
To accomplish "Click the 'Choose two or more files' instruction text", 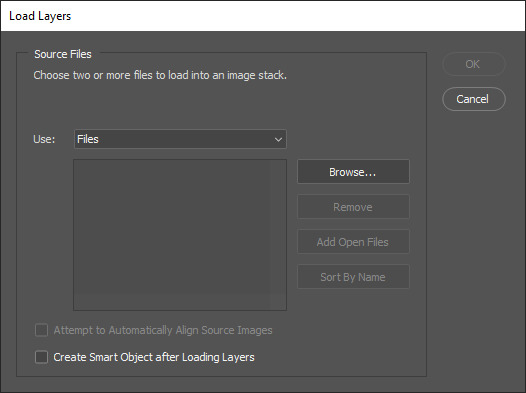I will (160, 75).
